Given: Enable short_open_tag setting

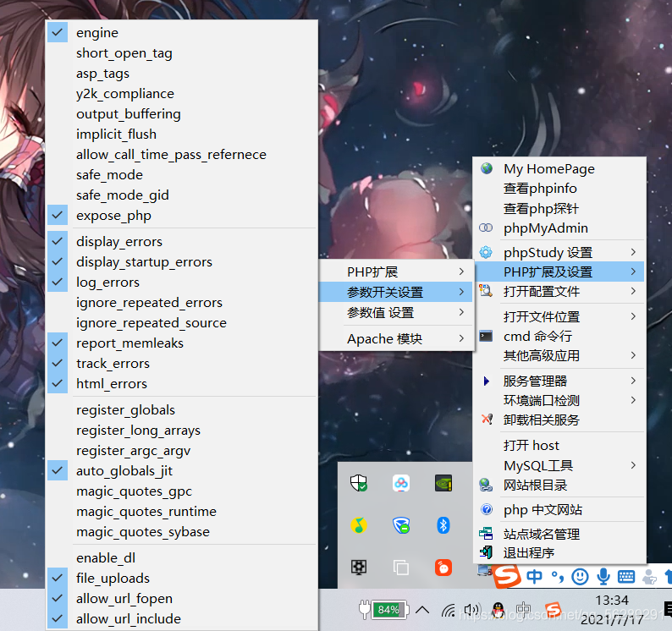Looking at the screenshot, I should 182,52.
